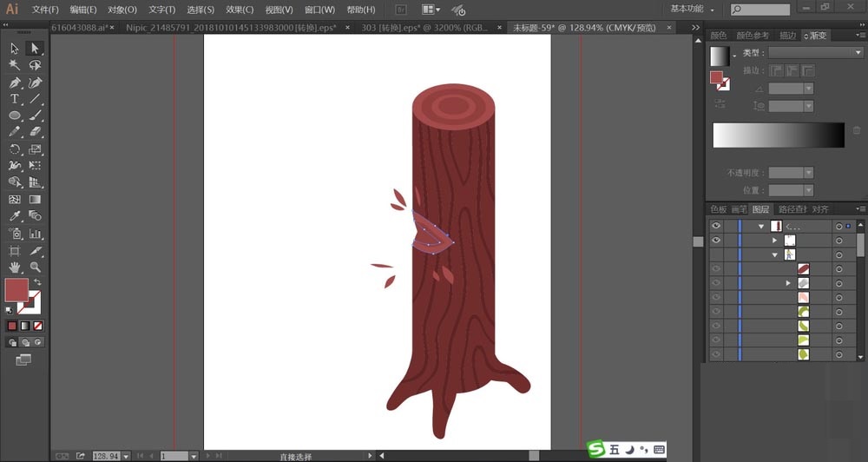Select the Rotate tool
The width and height of the screenshot is (868, 462).
click(x=15, y=149)
